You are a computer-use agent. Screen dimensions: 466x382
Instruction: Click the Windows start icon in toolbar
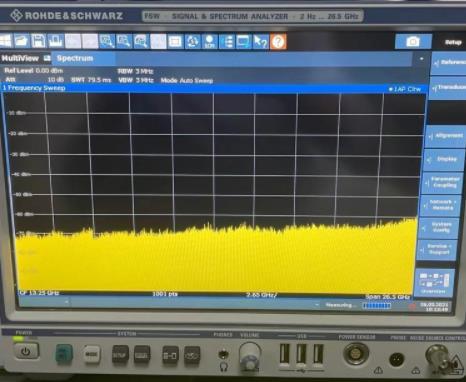[6, 41]
